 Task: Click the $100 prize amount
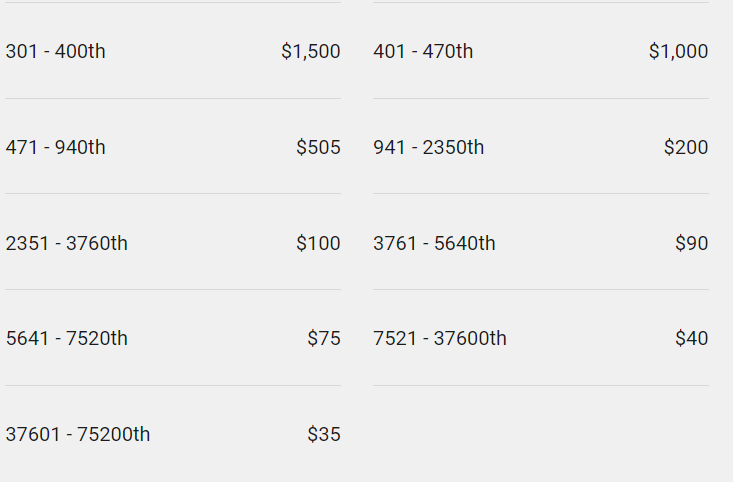tap(318, 244)
